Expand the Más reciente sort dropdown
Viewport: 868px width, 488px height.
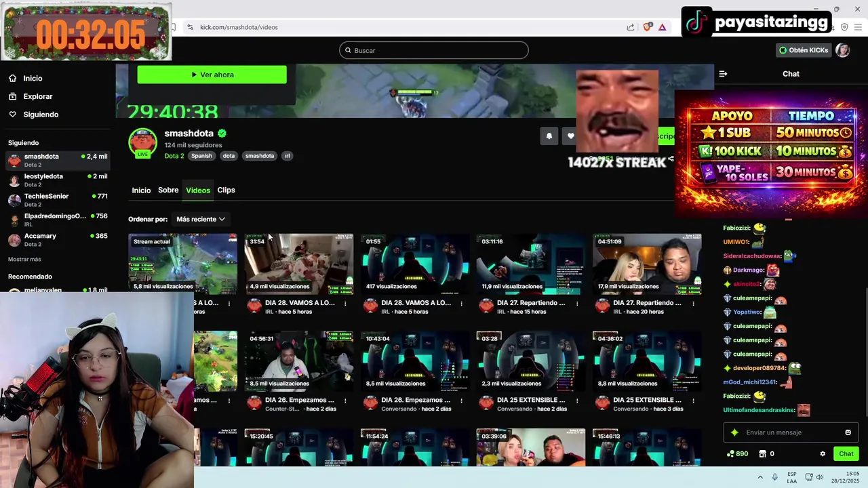click(201, 219)
